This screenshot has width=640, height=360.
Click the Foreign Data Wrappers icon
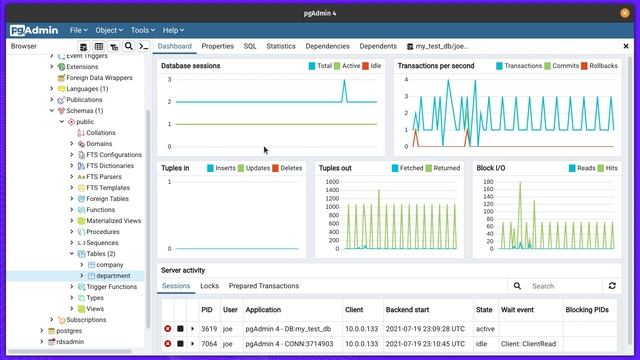[x=61, y=78]
